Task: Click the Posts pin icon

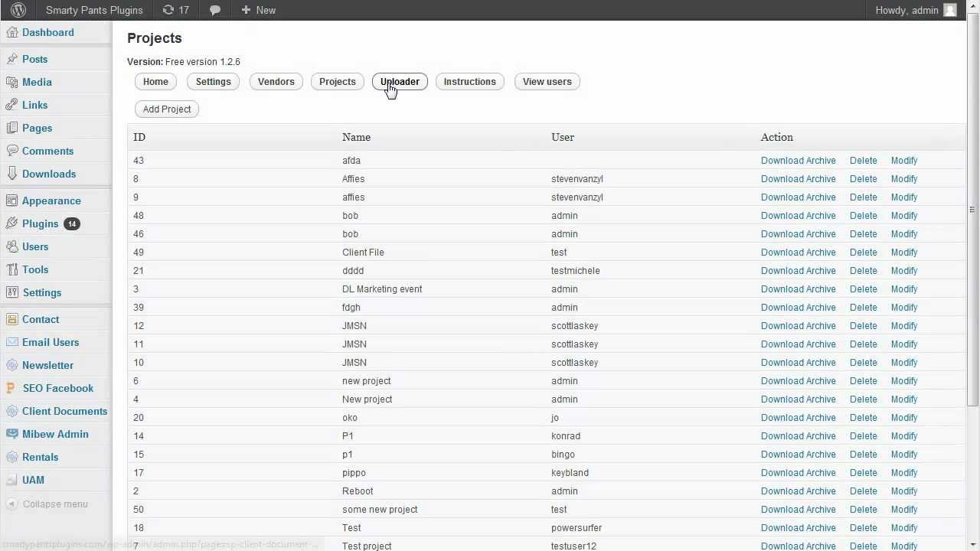Action: 11,59
